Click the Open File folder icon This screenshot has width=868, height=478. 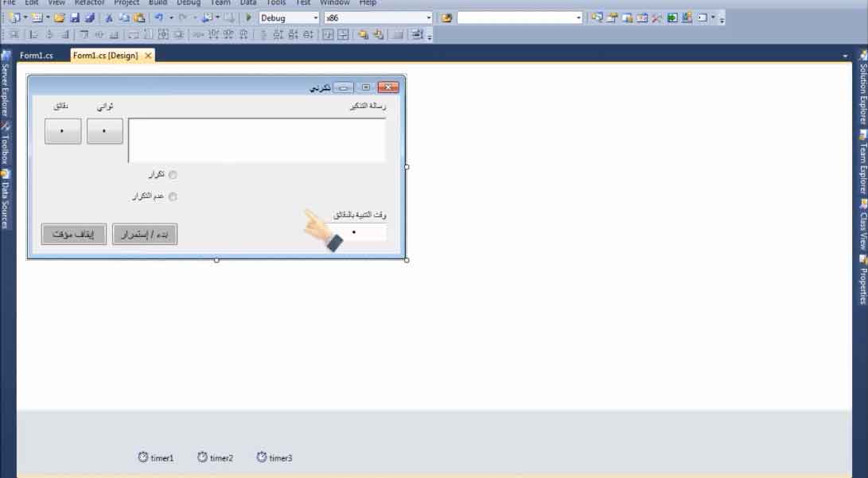tap(59, 17)
